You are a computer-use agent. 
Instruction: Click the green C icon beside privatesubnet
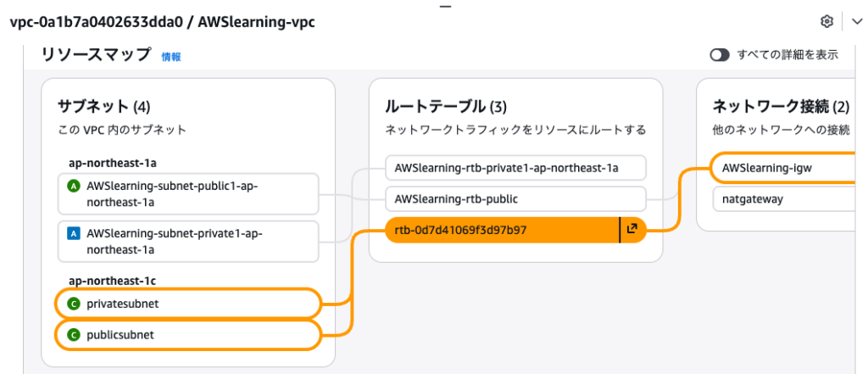(x=73, y=303)
